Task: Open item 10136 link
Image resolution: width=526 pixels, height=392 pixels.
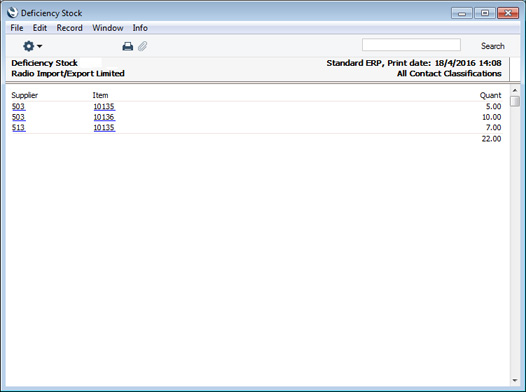Action: pyautogui.click(x=104, y=117)
